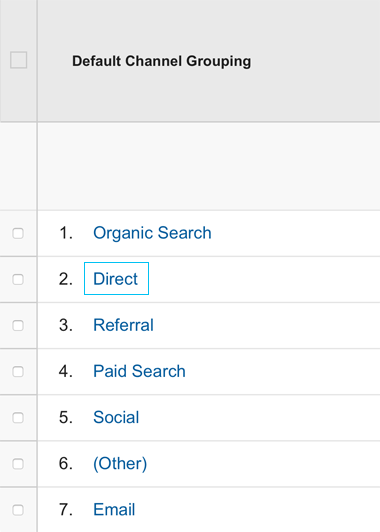Tick the Referral row checkbox
380x532 pixels.
[18, 326]
